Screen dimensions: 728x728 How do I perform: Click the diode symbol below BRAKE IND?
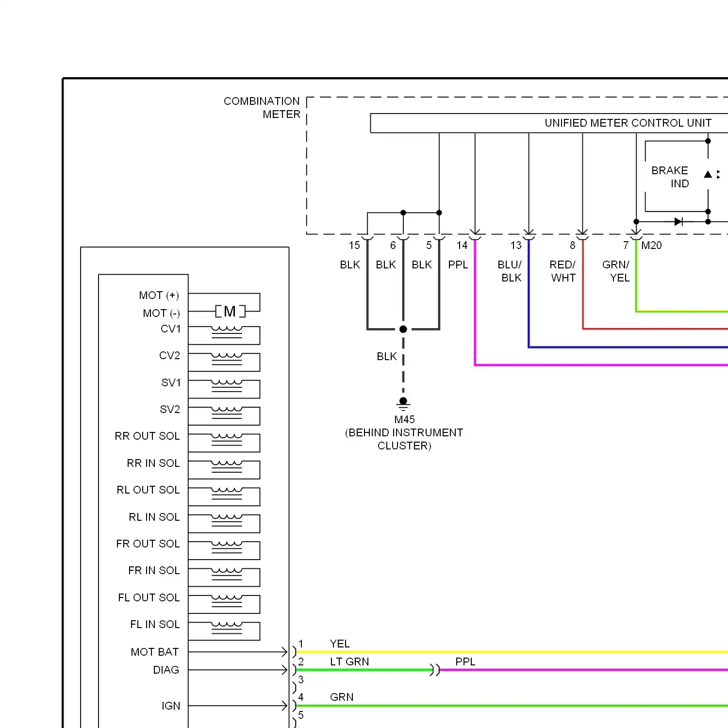(678, 222)
